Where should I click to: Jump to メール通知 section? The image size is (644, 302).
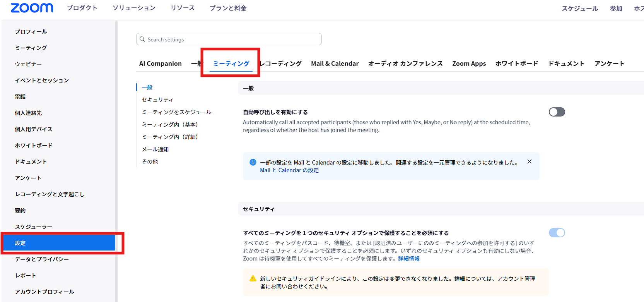[155, 149]
